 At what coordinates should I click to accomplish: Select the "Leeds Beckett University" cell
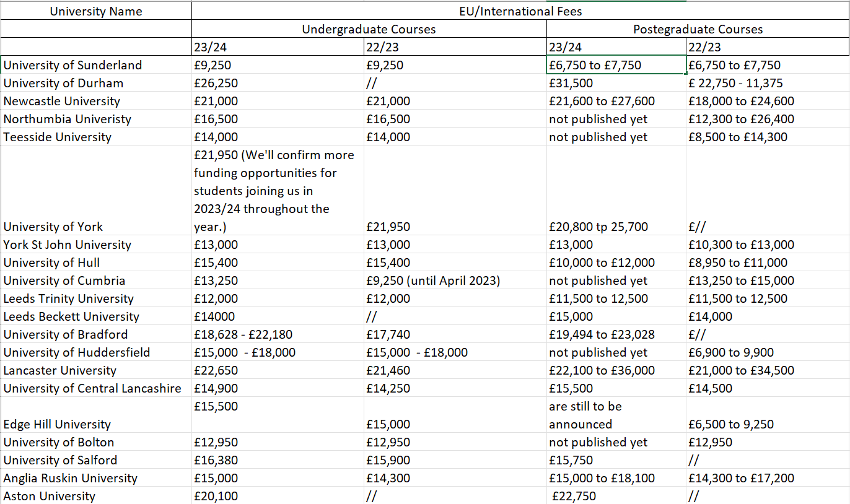(x=71, y=316)
